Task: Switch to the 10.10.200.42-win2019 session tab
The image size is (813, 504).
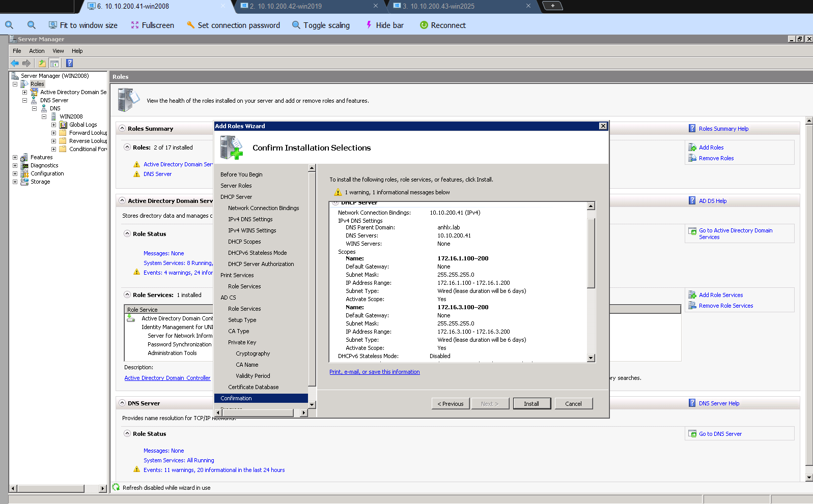Action: [x=310, y=6]
